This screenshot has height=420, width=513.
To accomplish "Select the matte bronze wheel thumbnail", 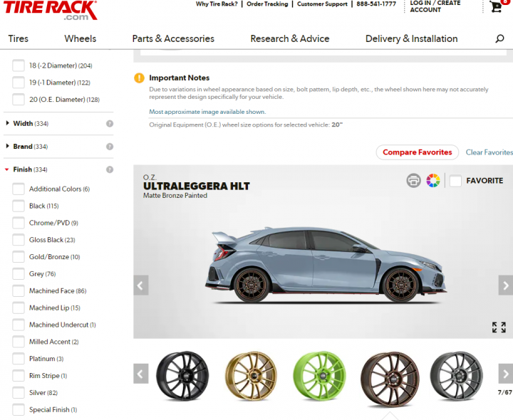I will (x=389, y=379).
